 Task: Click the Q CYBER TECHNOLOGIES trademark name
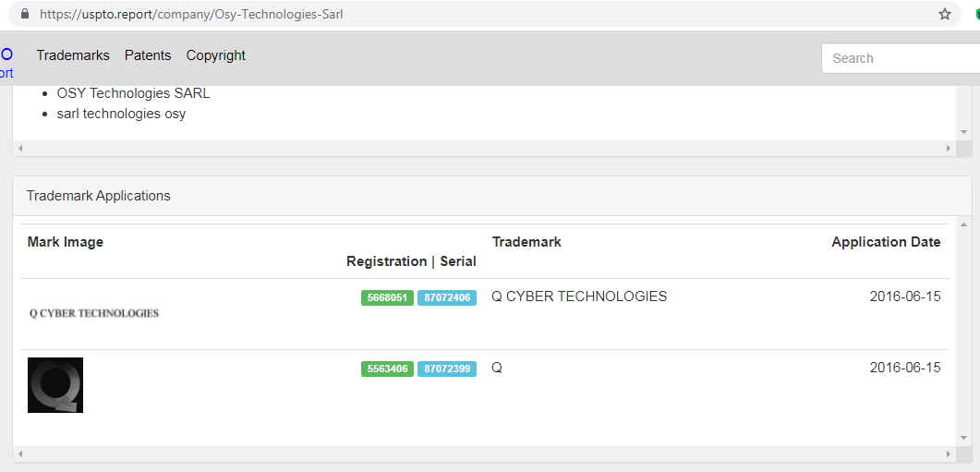tap(579, 297)
